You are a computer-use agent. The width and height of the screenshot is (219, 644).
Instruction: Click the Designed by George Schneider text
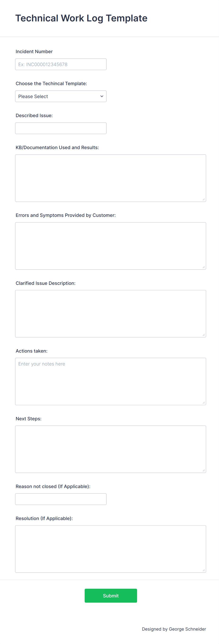coord(174,629)
